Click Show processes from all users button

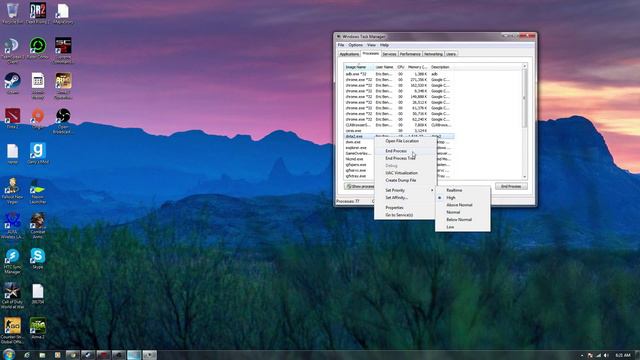pyautogui.click(x=360, y=187)
